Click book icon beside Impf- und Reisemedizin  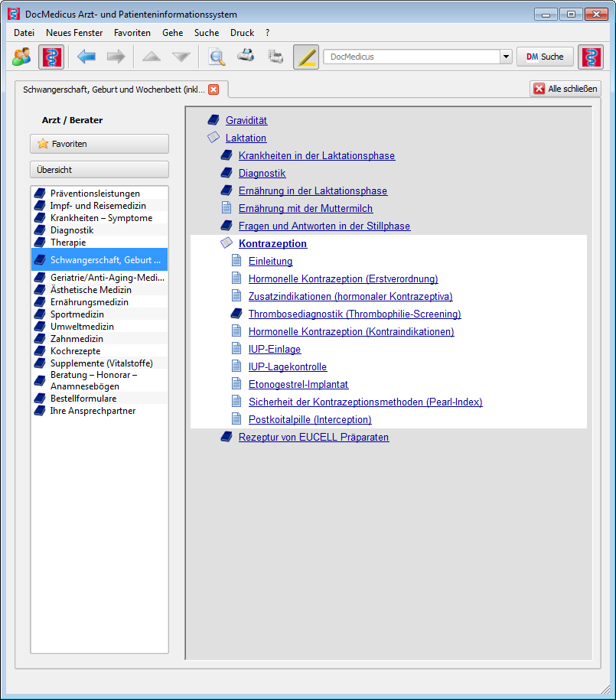(x=41, y=205)
